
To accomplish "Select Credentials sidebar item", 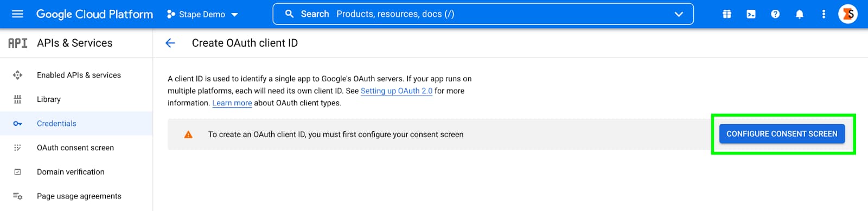I will pos(76,123).
